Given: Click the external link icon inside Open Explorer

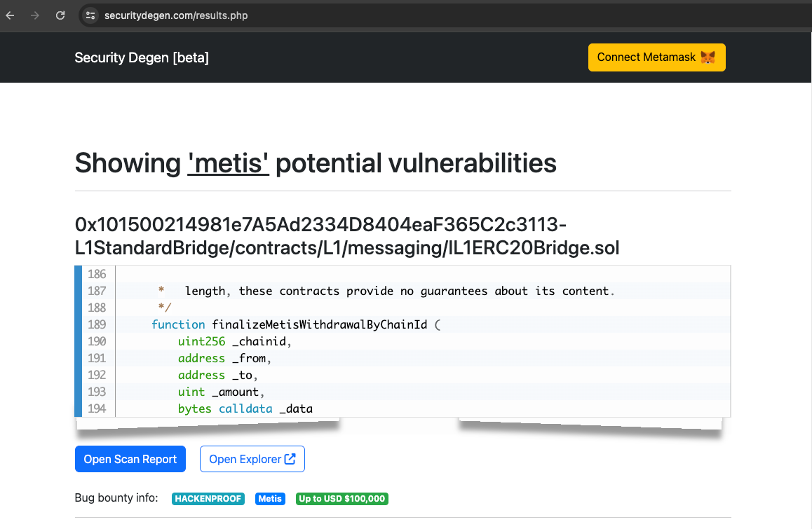Looking at the screenshot, I should [x=289, y=459].
